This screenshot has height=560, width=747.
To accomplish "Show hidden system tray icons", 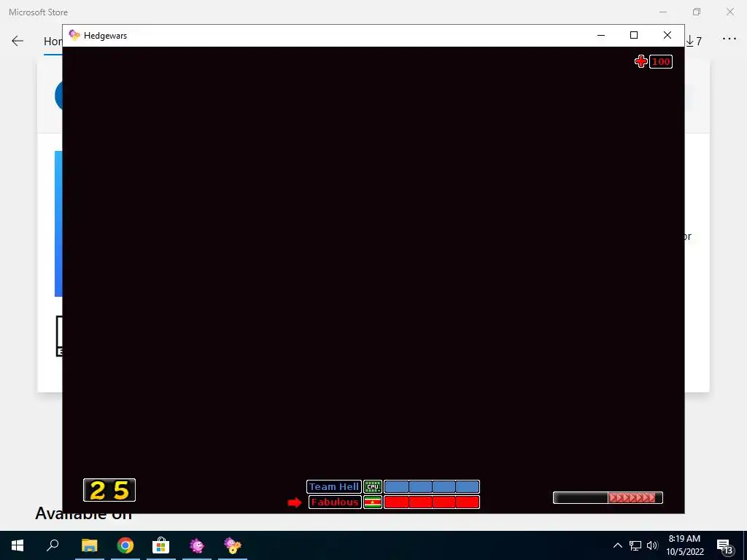I will (x=617, y=545).
